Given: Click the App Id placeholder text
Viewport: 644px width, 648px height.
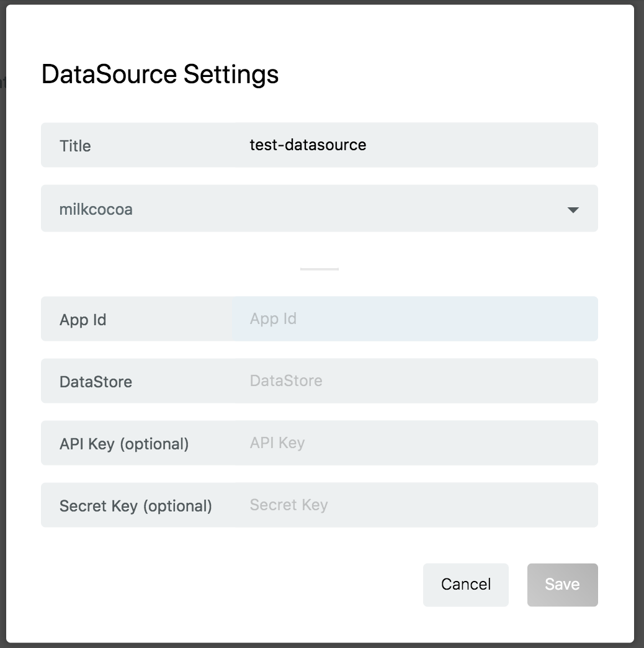Looking at the screenshot, I should [273, 318].
